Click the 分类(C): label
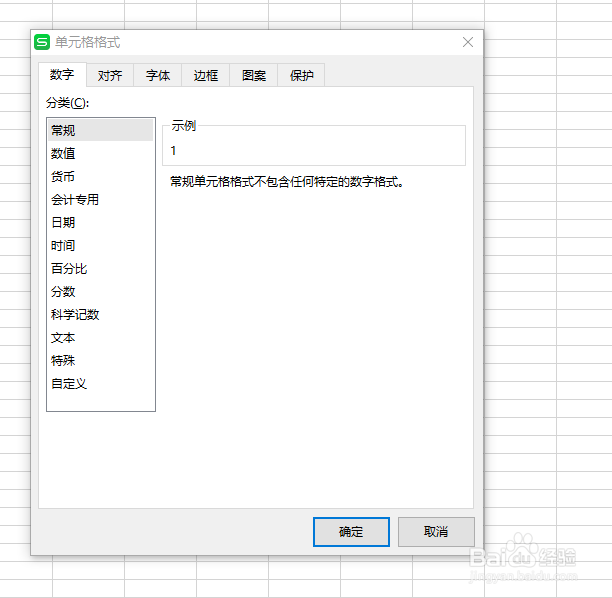Image resolution: width=612 pixels, height=598 pixels. (68, 103)
